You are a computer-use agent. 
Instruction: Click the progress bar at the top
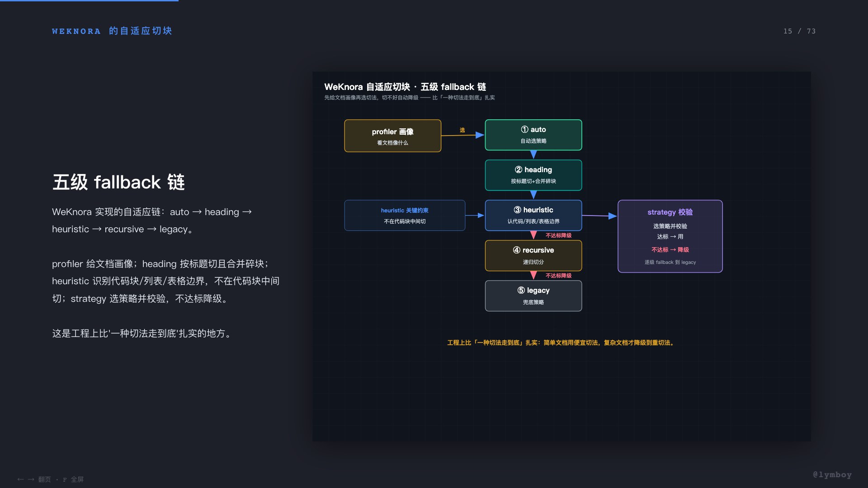click(89, 0)
